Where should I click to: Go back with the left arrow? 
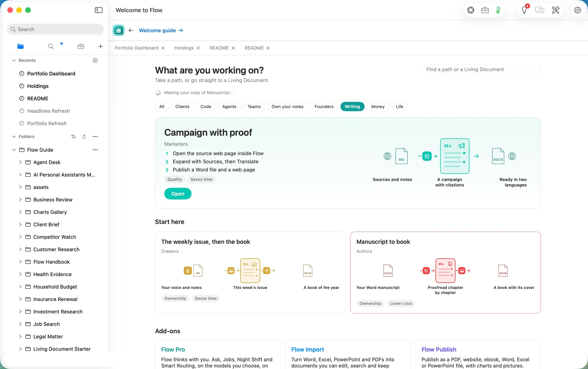pyautogui.click(x=131, y=30)
